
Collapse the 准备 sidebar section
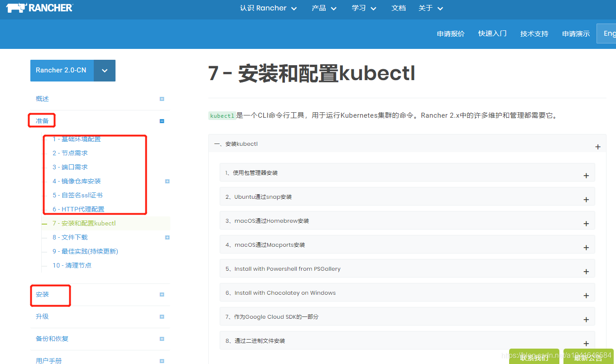point(162,121)
